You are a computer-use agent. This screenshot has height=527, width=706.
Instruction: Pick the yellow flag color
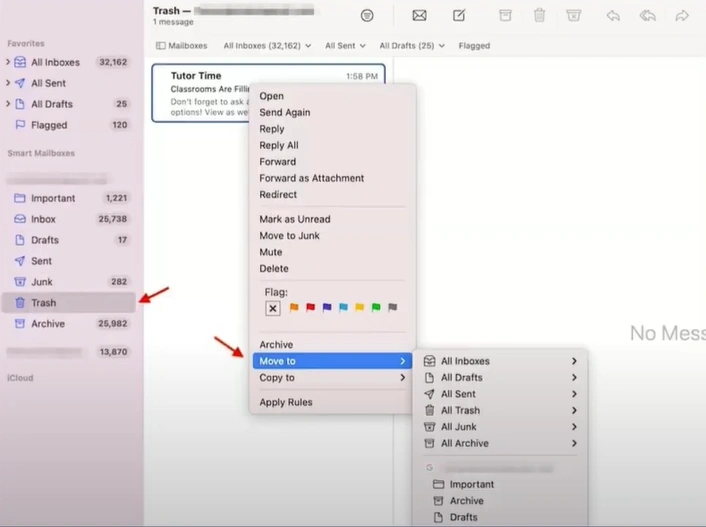(359, 308)
